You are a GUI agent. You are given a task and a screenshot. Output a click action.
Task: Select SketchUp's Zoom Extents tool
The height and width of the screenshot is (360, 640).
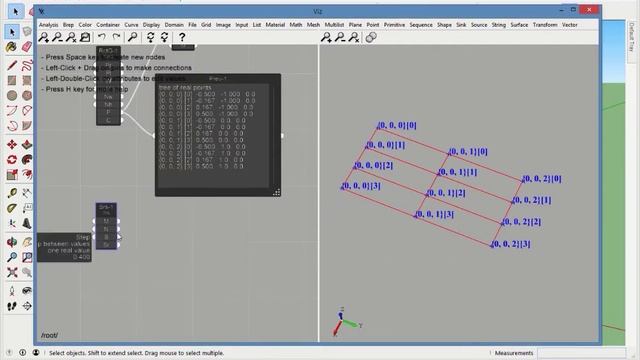point(12,272)
